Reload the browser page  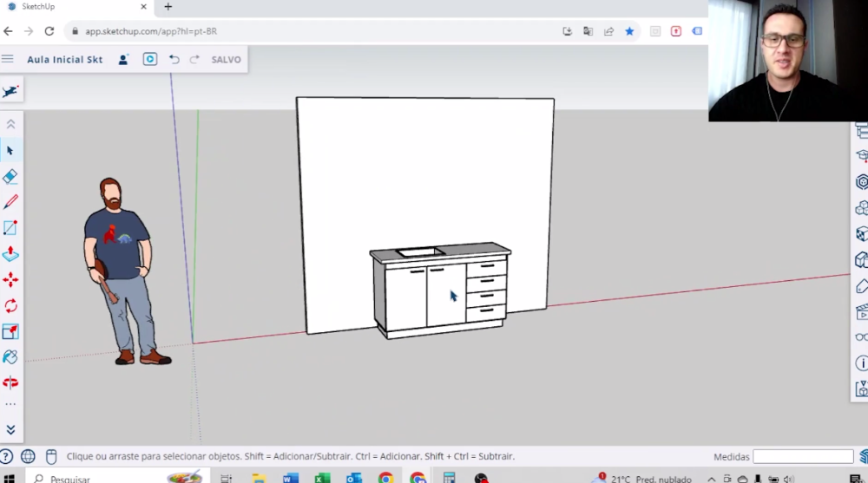pos(49,31)
